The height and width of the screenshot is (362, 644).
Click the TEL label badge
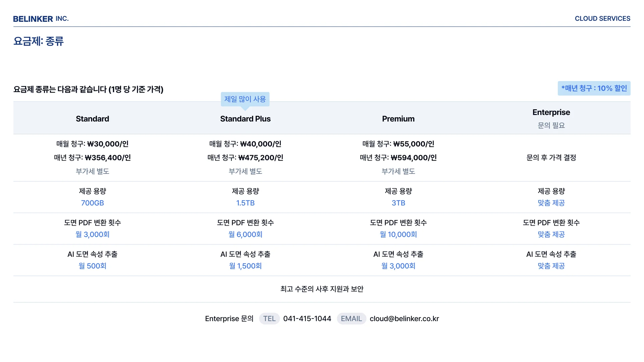tap(269, 319)
